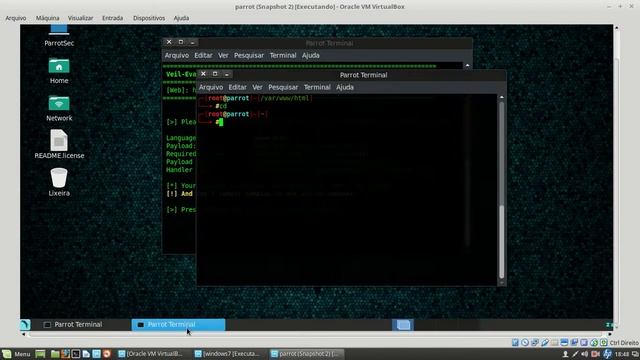Click the Parrot panel menu icon
Viewport: 640px width, 360px height.
25,324
